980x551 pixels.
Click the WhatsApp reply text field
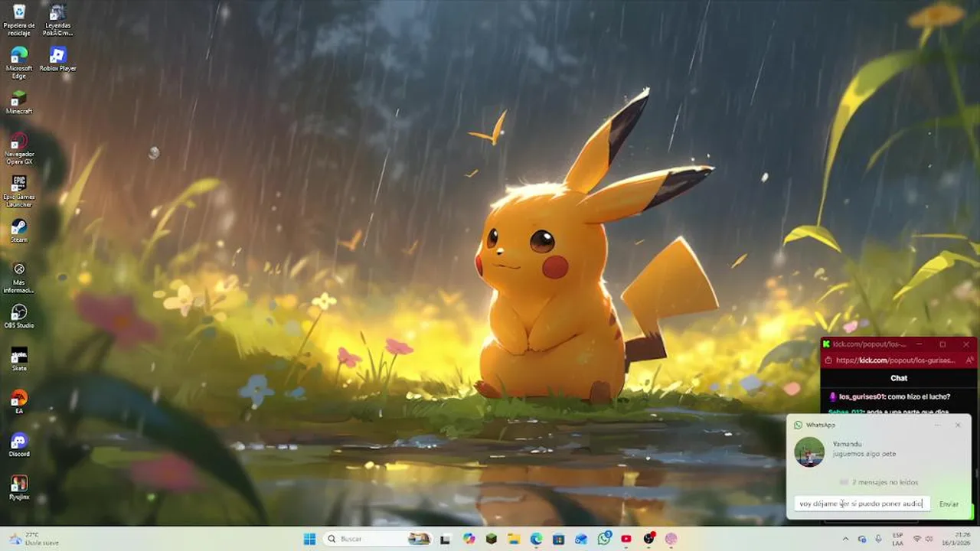click(862, 504)
